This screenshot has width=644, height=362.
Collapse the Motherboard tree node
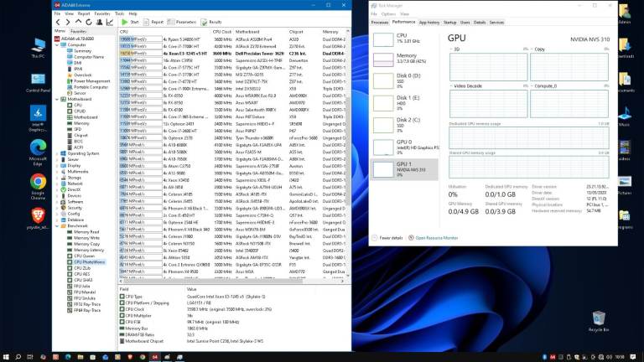pyautogui.click(x=55, y=99)
